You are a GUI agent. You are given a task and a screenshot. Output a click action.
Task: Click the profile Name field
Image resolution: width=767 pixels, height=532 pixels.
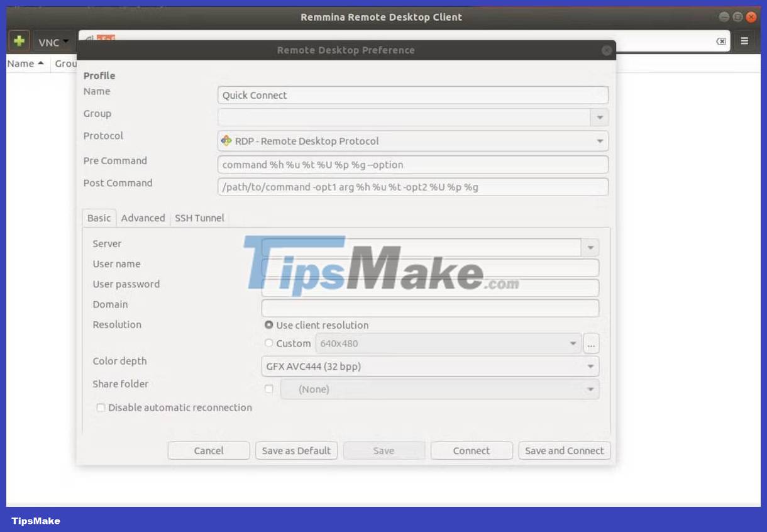(x=413, y=95)
